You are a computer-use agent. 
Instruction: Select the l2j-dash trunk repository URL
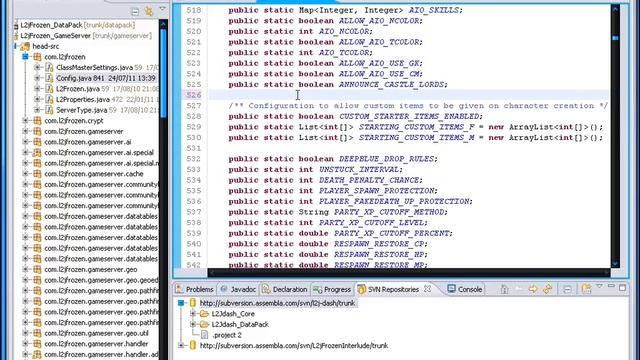(277, 303)
